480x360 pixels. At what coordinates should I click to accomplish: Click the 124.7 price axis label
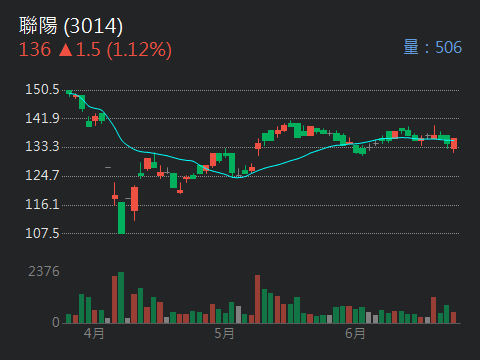point(42,175)
